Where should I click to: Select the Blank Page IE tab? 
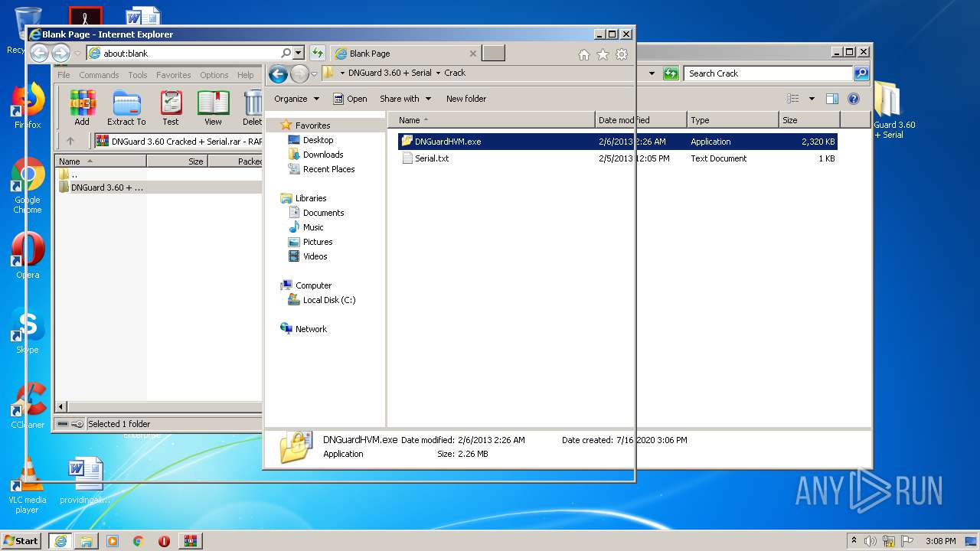(406, 54)
